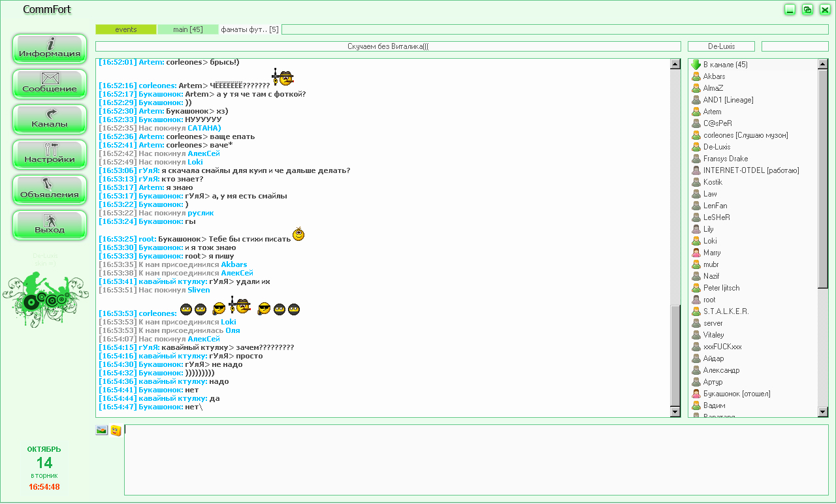Click the green arrow beside 'В канале (45)'
Image resolution: width=836 pixels, height=504 pixels.
click(x=696, y=65)
